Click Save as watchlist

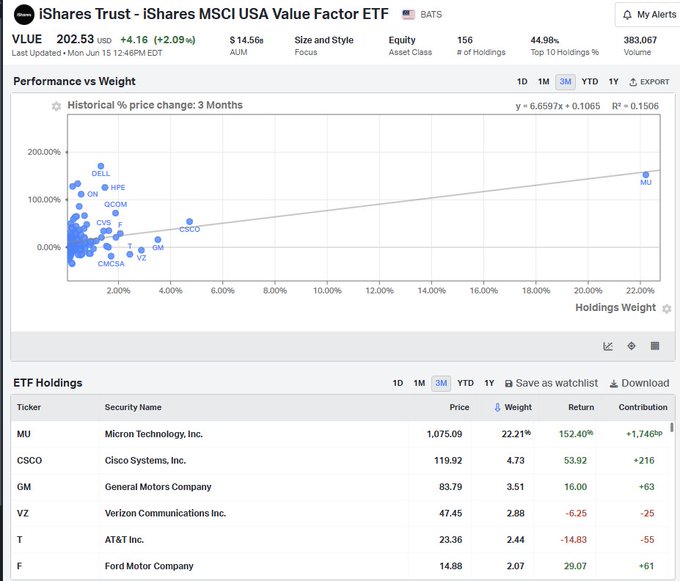point(551,383)
